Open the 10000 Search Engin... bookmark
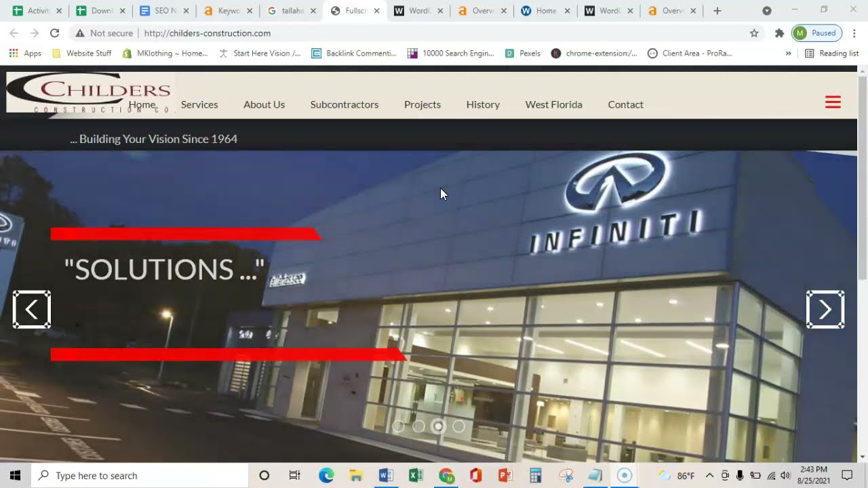Viewport: 868px width, 488px height. (451, 53)
